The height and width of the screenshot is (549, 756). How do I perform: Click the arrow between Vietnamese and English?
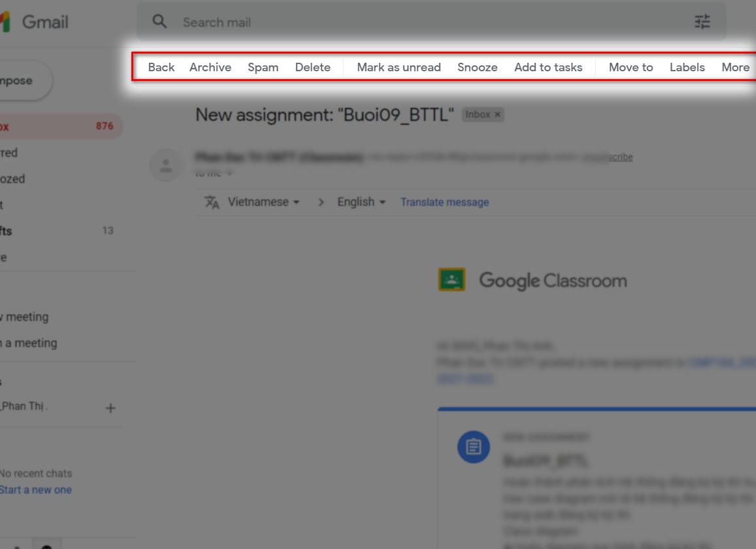click(321, 202)
